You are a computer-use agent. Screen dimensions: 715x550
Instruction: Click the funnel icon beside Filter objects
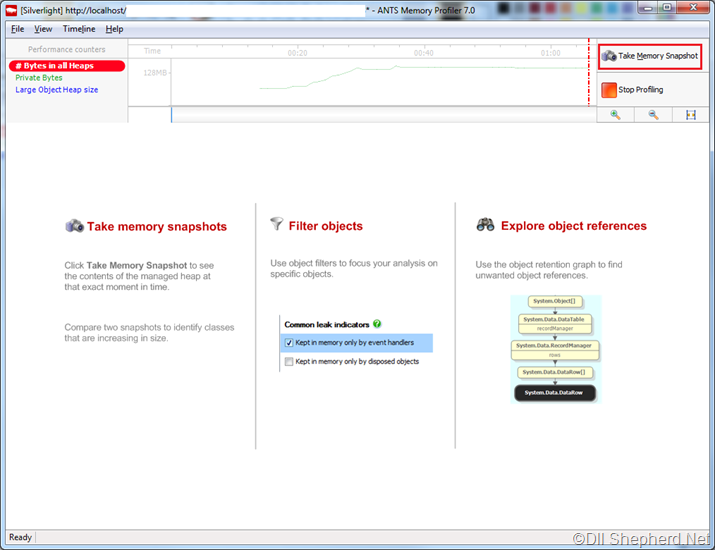(x=276, y=223)
